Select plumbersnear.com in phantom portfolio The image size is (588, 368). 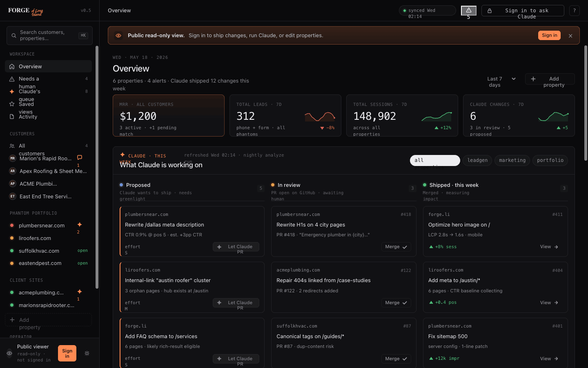pos(42,225)
